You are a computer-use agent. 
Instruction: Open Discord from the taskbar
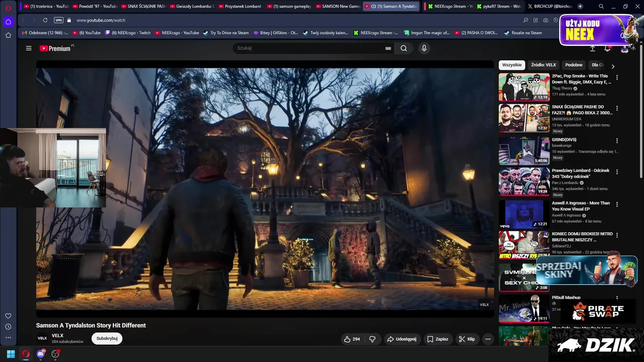pyautogui.click(x=41, y=354)
